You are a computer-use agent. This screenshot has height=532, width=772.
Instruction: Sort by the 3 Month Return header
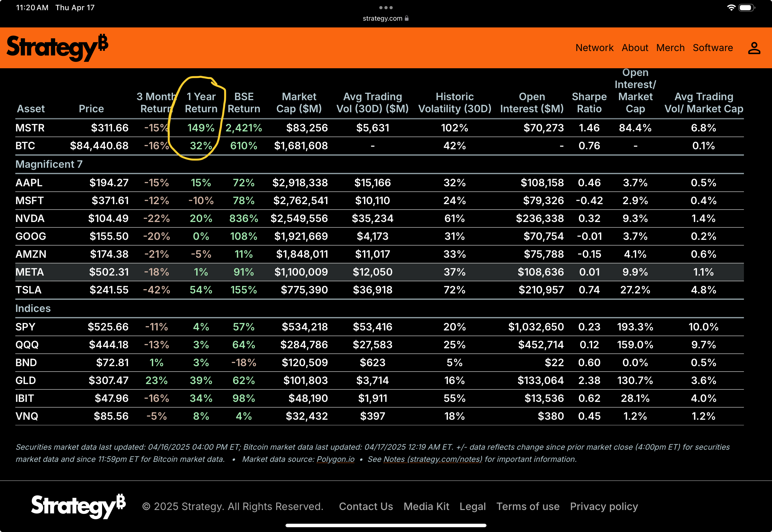coord(156,103)
